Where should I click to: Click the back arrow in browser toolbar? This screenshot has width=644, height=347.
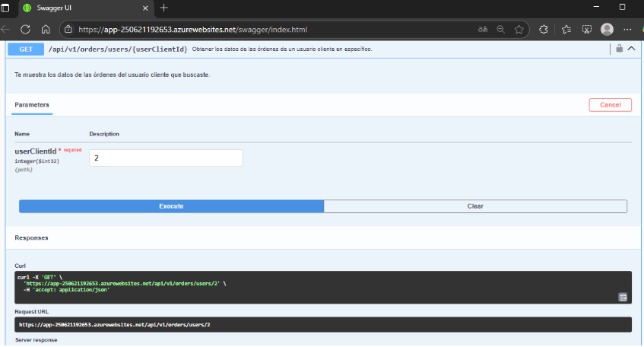coord(5,30)
